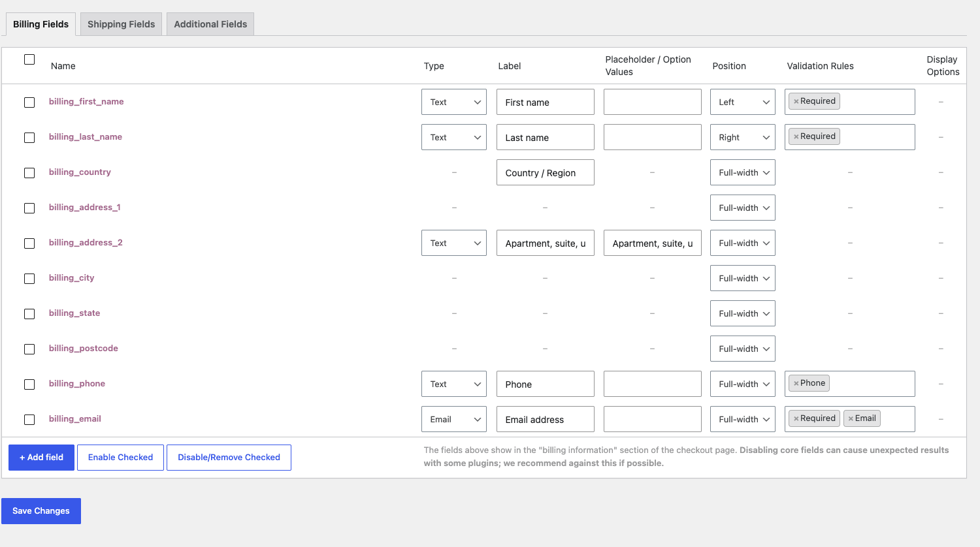Viewport: 980px width, 547px height.
Task: Open the billing_last_name field link
Action: point(86,137)
